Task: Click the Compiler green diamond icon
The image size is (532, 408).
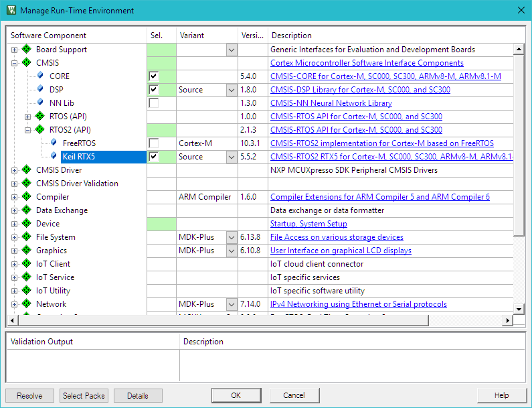Action: (x=27, y=197)
